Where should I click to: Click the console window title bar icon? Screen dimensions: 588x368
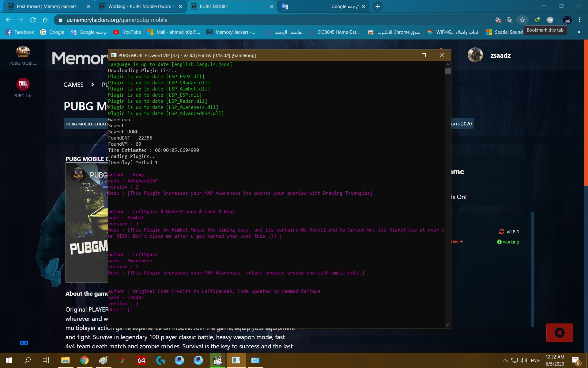pyautogui.click(x=114, y=55)
